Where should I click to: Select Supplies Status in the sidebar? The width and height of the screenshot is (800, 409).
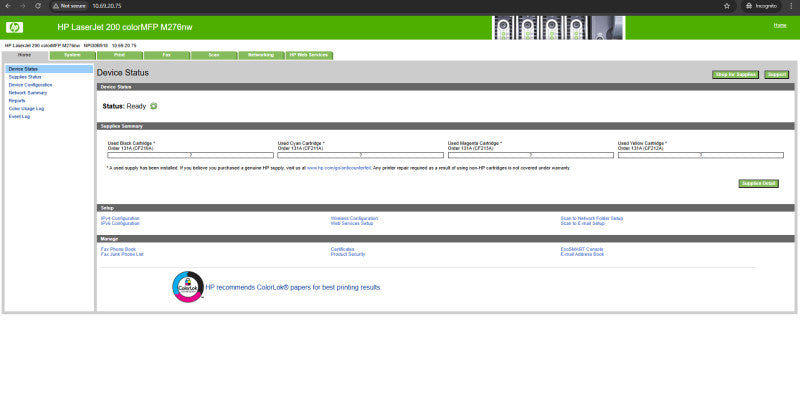pyautogui.click(x=25, y=76)
